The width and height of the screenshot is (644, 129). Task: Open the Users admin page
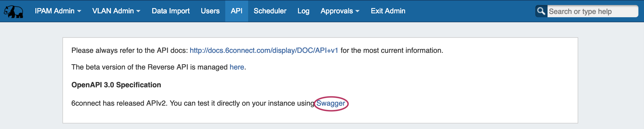(210, 11)
